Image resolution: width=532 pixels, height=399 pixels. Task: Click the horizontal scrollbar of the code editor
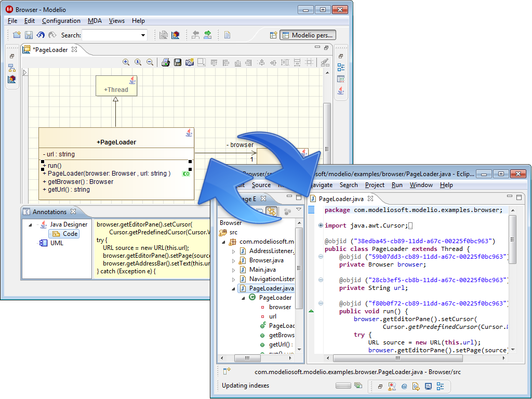[397, 358]
